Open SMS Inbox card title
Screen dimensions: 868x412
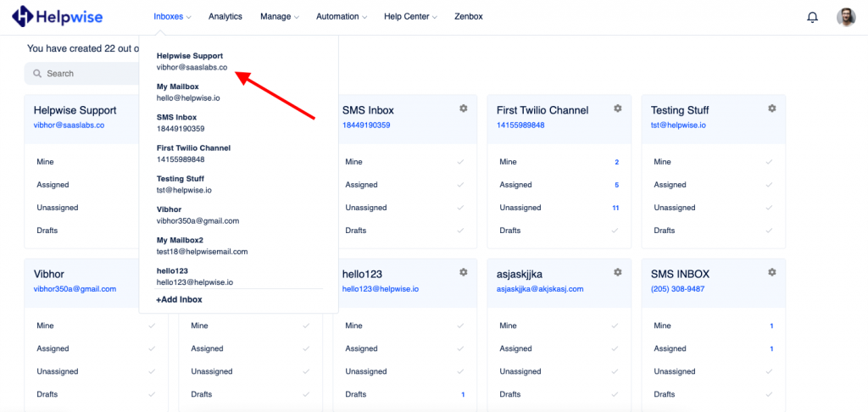368,110
